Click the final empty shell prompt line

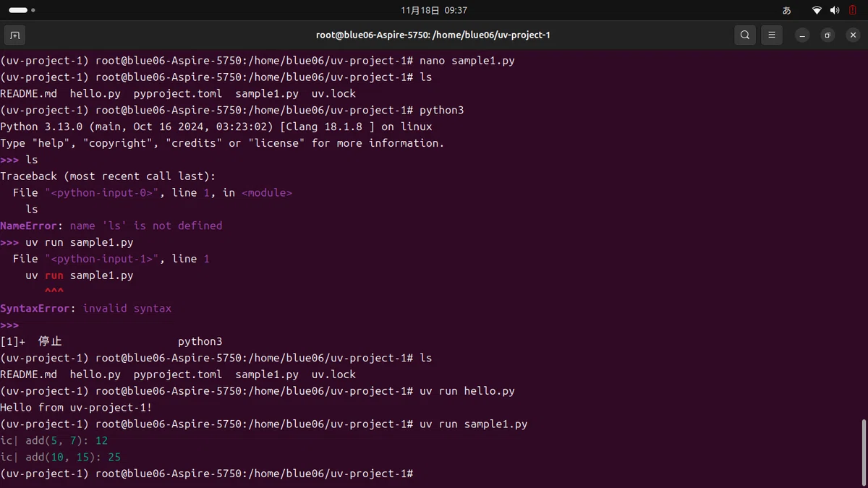click(207, 474)
